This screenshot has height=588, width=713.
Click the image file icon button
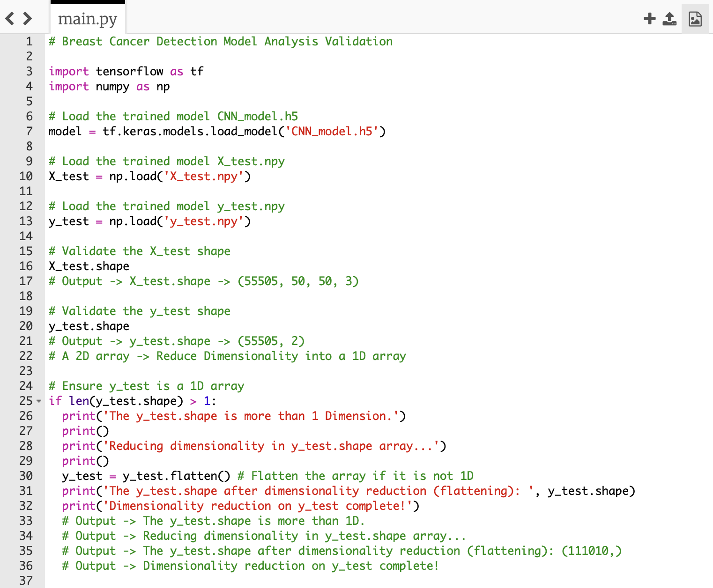[x=695, y=19]
